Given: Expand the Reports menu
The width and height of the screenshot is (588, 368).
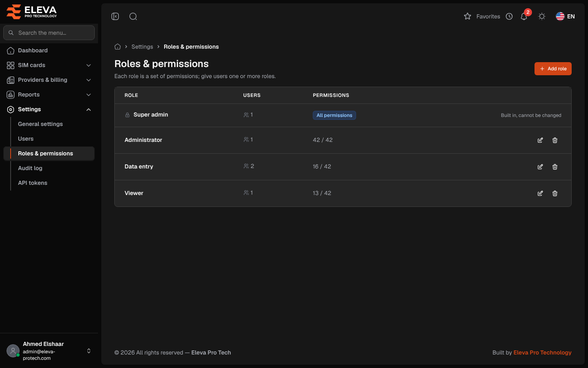Looking at the screenshot, I should [49, 94].
